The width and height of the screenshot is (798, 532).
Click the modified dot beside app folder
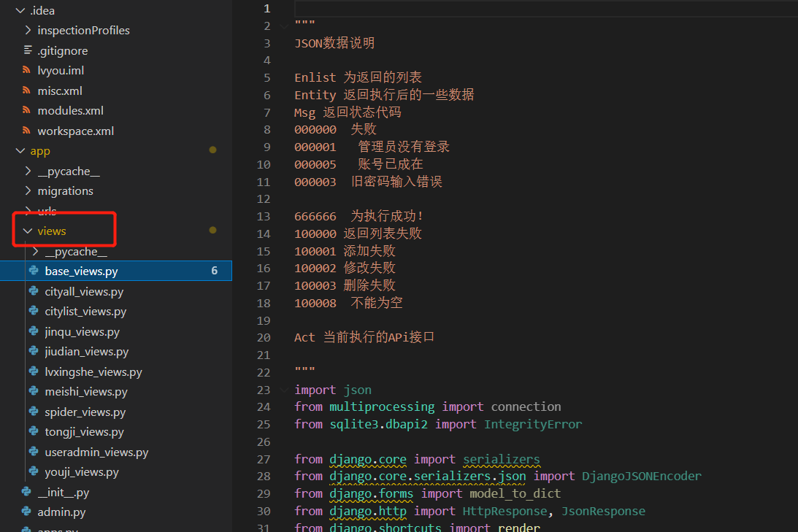click(x=212, y=150)
